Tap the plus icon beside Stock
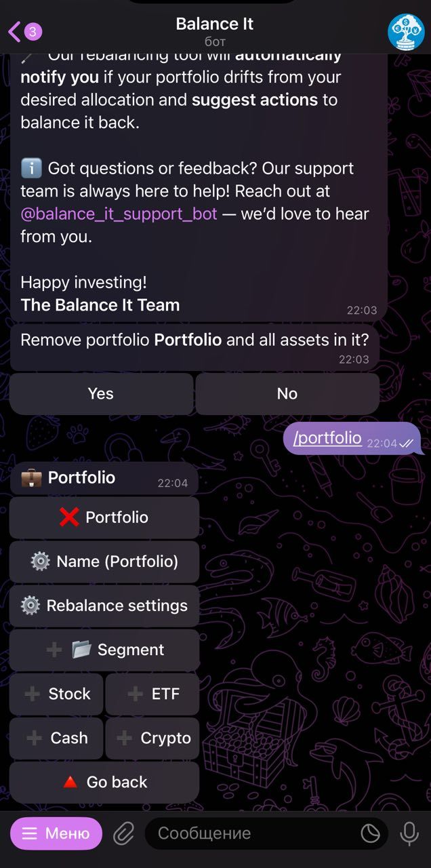 [x=34, y=694]
